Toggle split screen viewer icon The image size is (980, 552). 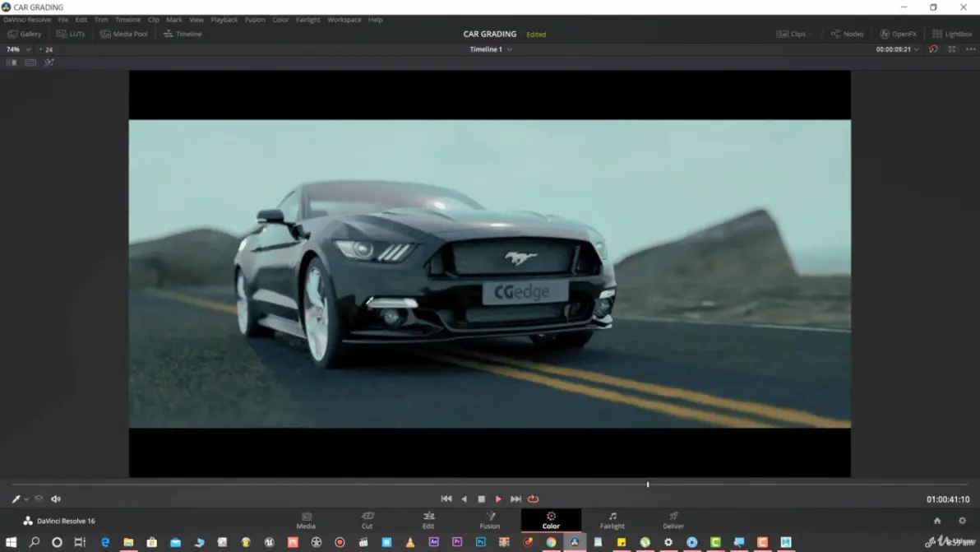tap(30, 63)
